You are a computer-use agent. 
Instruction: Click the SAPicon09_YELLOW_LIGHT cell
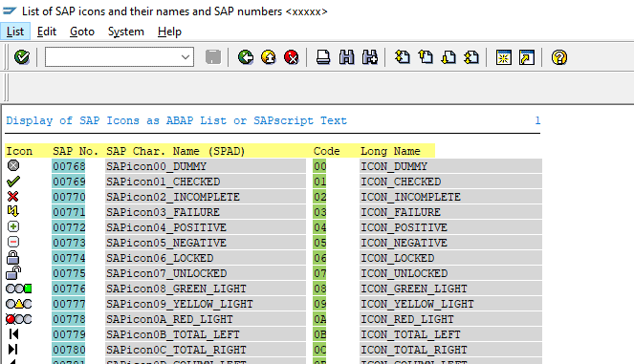[206, 304]
